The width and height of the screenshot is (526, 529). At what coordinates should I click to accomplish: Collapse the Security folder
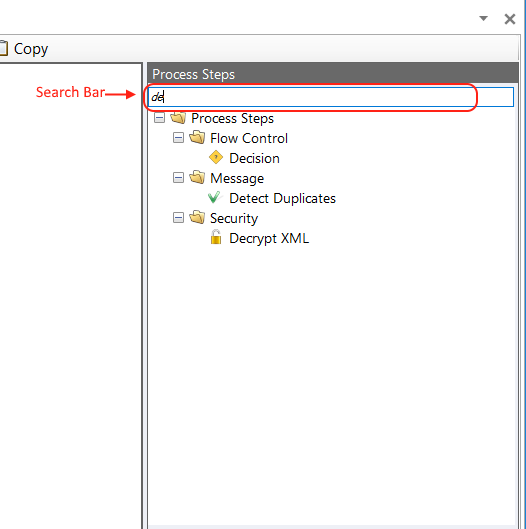[178, 218]
